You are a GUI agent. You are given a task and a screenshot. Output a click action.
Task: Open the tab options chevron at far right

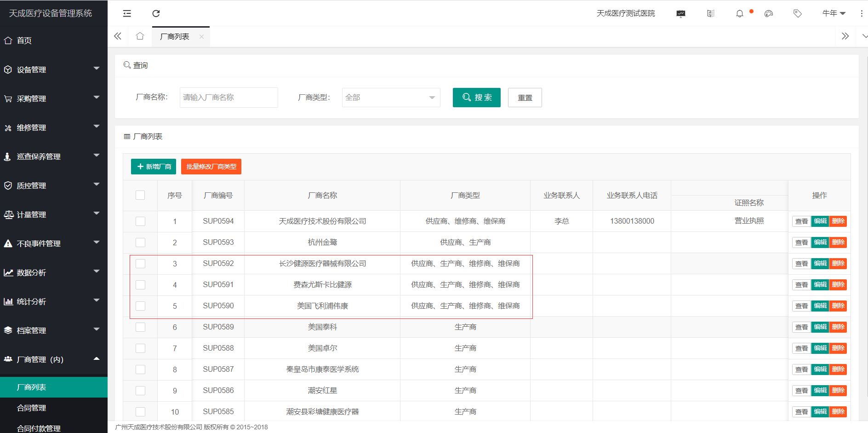click(x=864, y=36)
